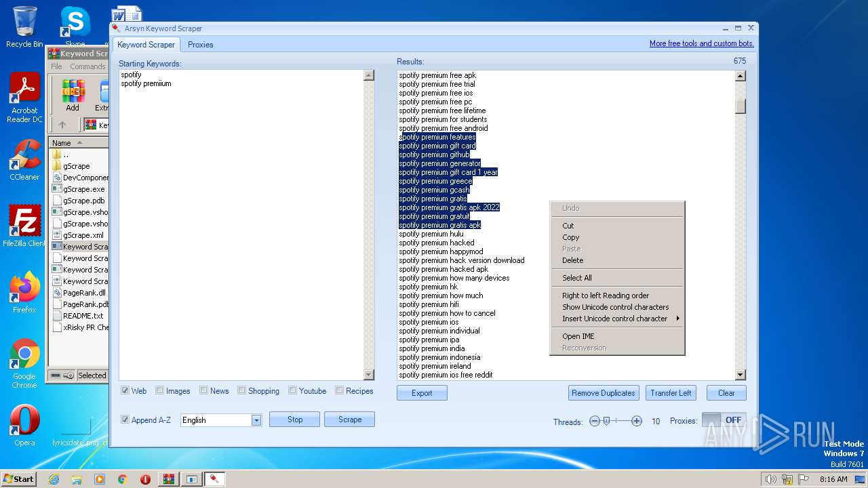
Task: Click Starting Keywords scrollbar down arrow
Action: [x=369, y=375]
